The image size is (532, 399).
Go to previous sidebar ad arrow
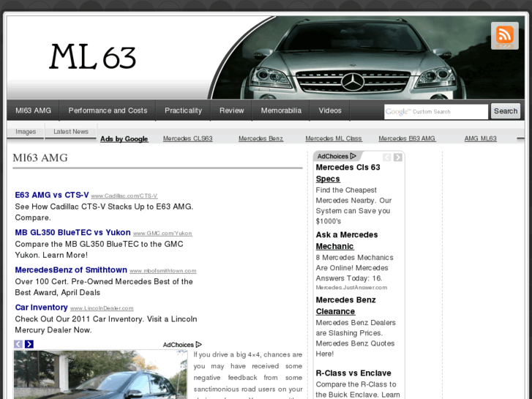click(x=387, y=157)
